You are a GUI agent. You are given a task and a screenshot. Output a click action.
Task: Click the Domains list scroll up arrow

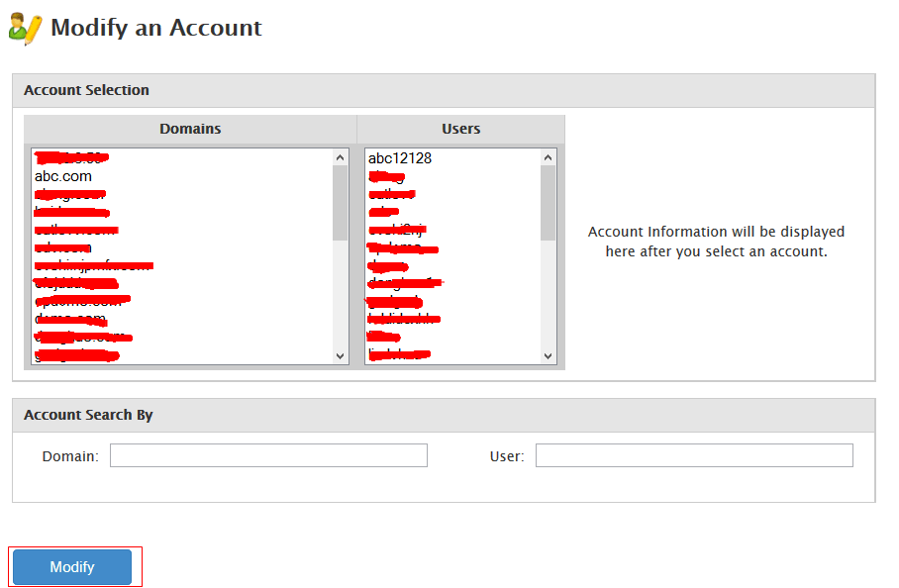341,157
